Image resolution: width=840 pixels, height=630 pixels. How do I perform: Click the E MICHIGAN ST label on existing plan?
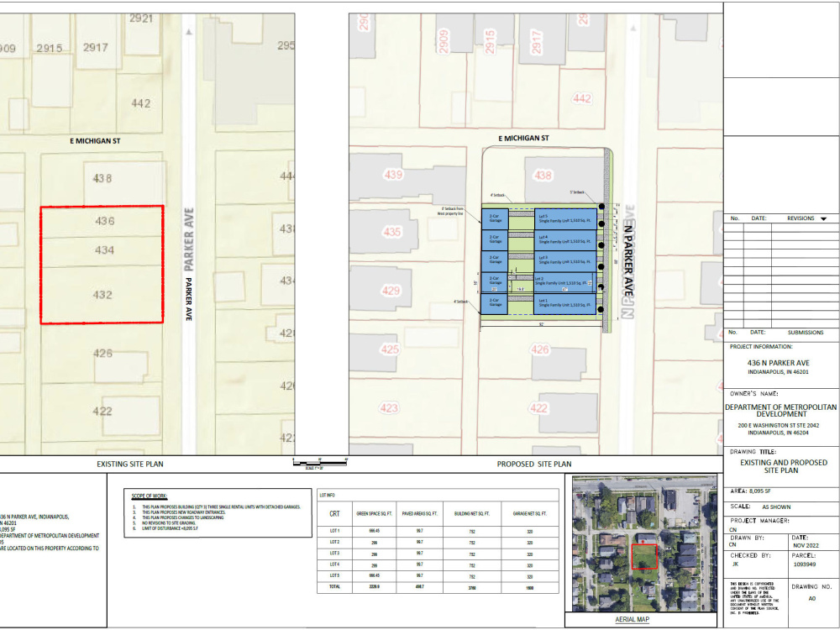(96, 141)
